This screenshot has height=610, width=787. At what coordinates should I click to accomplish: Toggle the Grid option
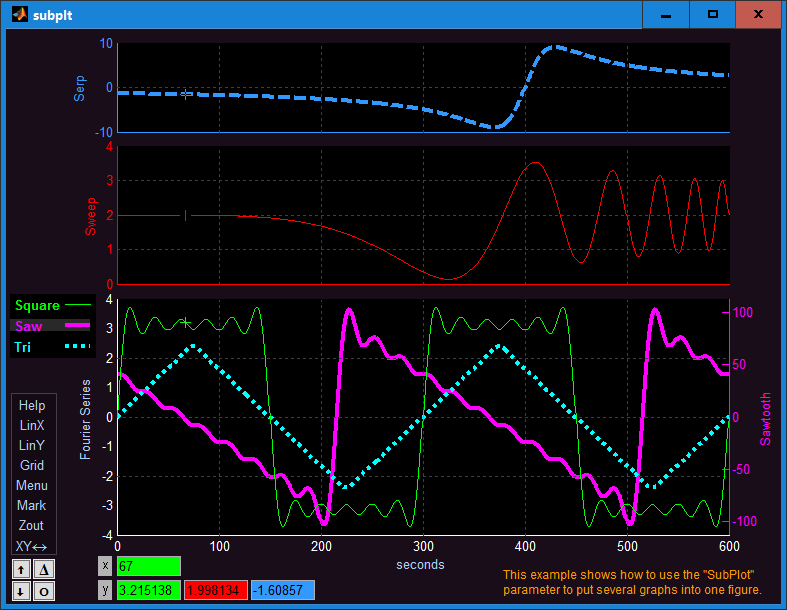click(x=32, y=466)
